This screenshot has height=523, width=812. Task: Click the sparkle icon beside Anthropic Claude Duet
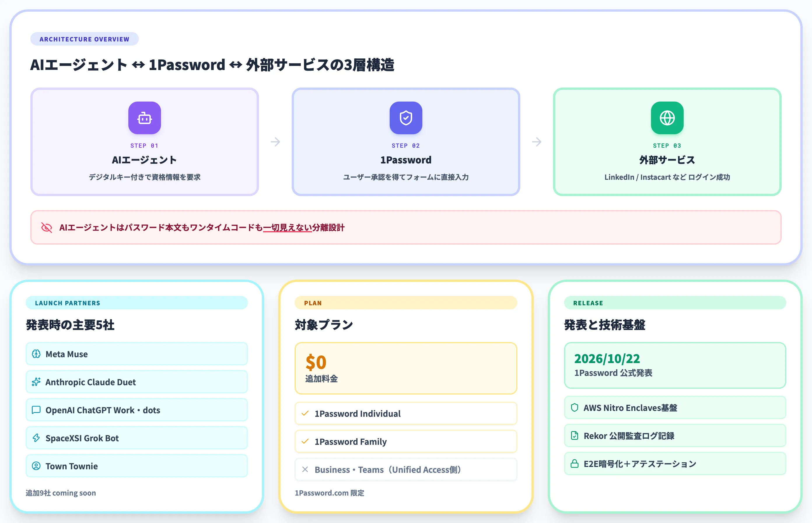36,382
